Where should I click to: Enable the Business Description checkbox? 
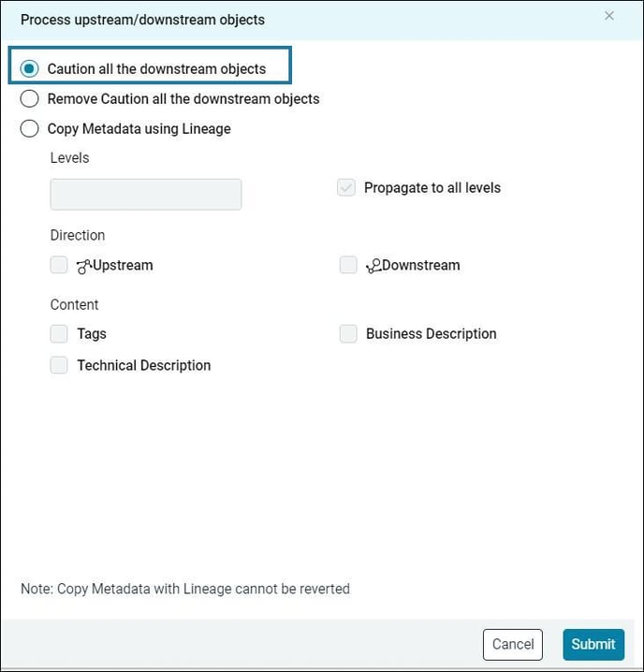pyautogui.click(x=348, y=333)
